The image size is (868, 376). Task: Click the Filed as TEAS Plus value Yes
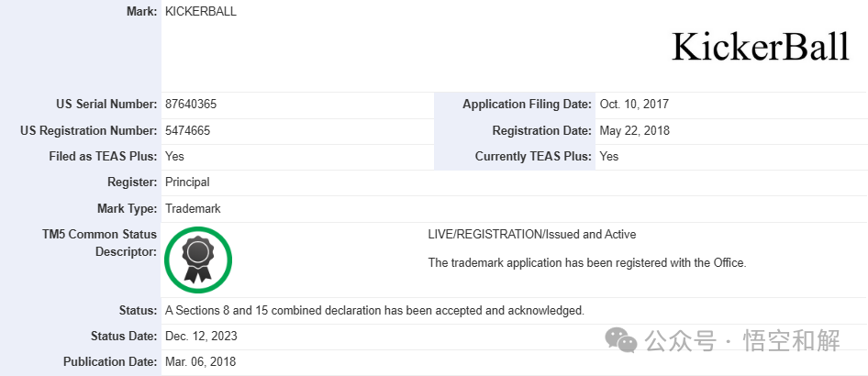coord(175,157)
